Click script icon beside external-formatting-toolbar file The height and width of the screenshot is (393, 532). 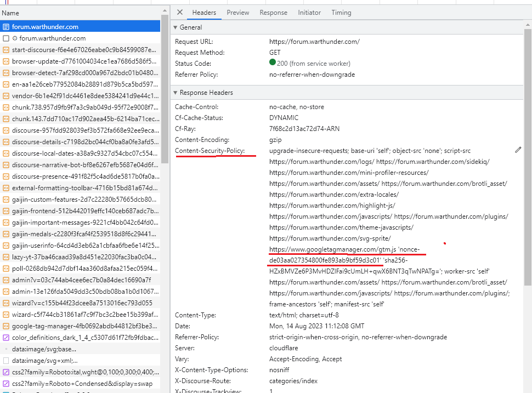pos(6,188)
